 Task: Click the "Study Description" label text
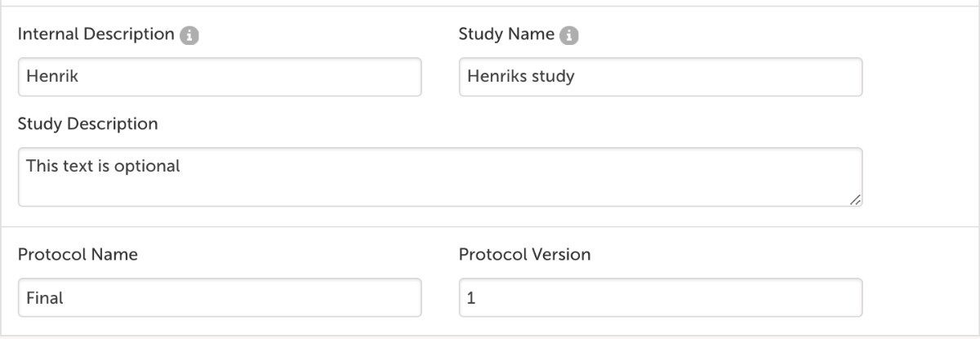click(88, 124)
